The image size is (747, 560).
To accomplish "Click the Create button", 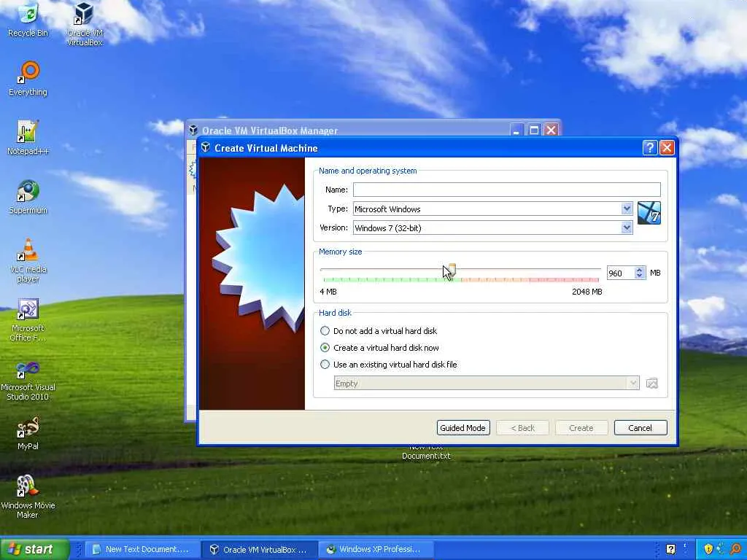I will (x=581, y=427).
